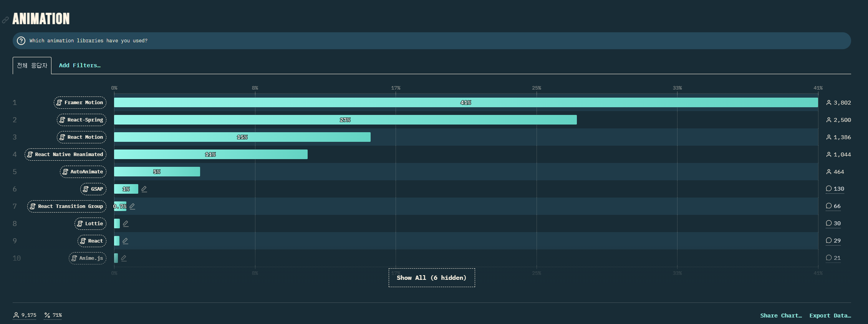Click the 3,802 respondent count
This screenshot has width=868, height=324.
point(838,103)
